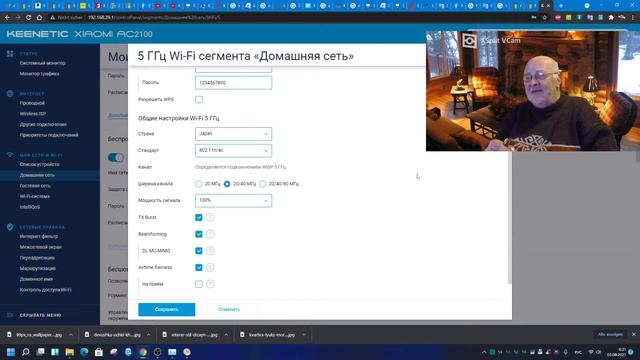Open Системный монитор in sidebar
This screenshot has width=640, height=360.
point(42,63)
